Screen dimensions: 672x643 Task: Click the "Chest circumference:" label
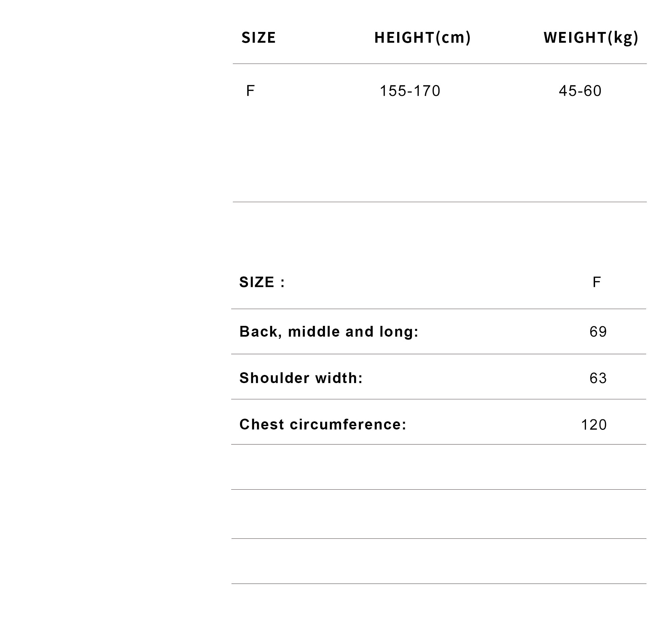click(323, 424)
